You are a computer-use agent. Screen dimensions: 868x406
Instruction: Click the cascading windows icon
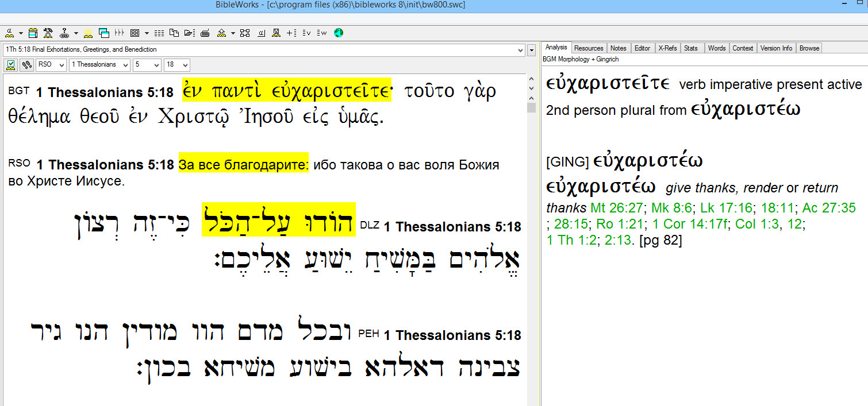pos(103,33)
